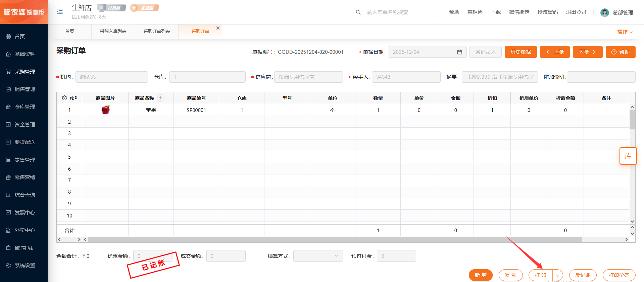Open 仓库管理 in the sidebar
644x282 pixels.
[x=24, y=107]
